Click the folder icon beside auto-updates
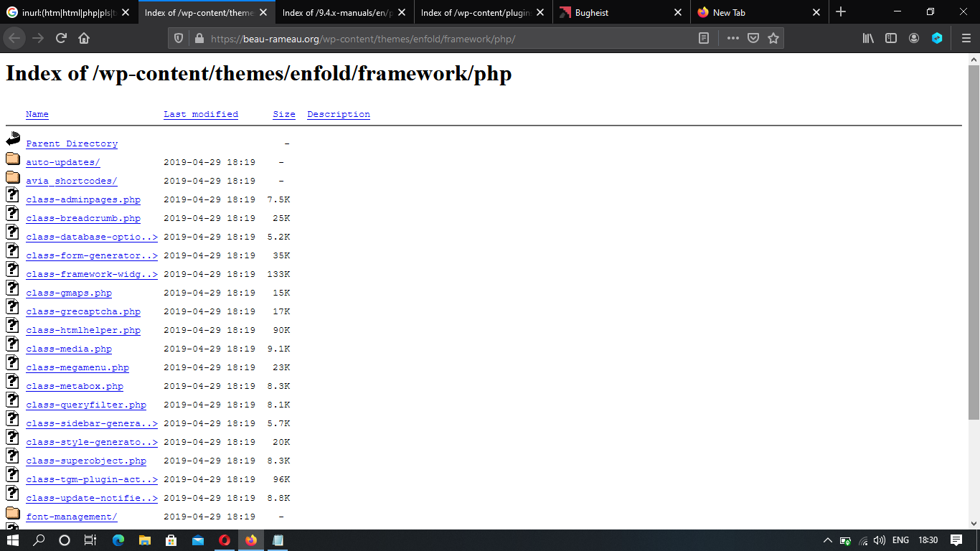Viewport: 980px width, 551px height. (13, 159)
